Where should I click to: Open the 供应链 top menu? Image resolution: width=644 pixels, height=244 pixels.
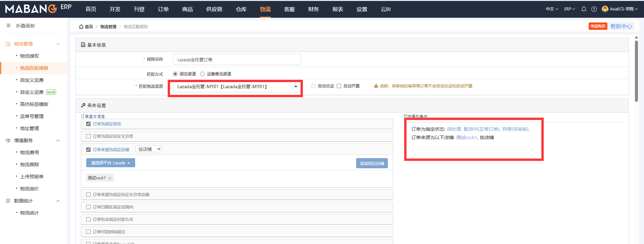[214, 9]
